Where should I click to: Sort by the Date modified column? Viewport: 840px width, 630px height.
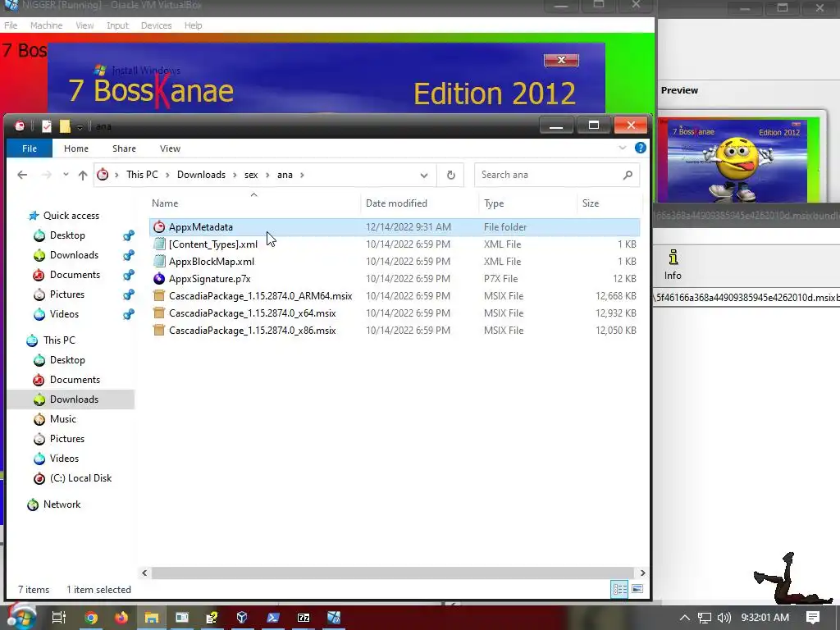396,203
